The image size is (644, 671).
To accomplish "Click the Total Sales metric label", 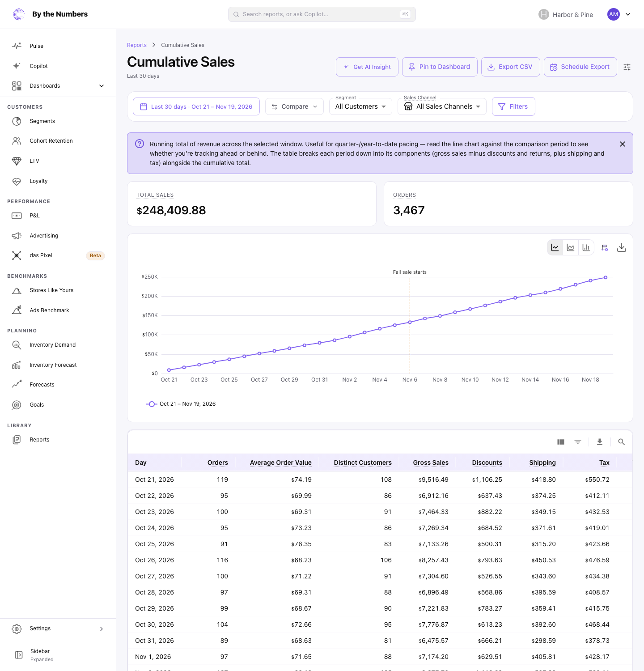I will (155, 195).
